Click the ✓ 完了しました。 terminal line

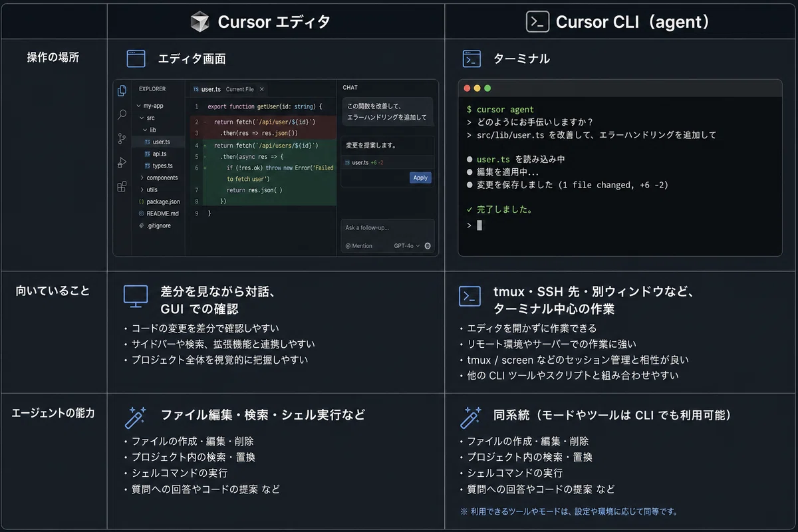coord(499,209)
